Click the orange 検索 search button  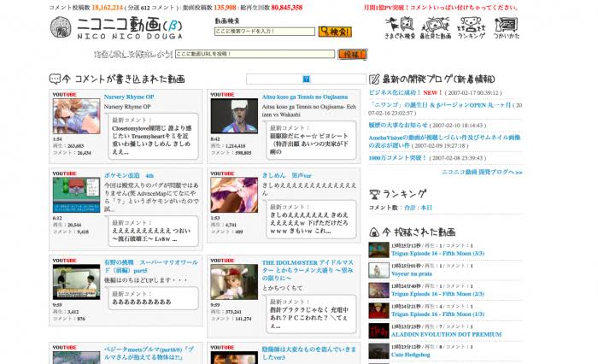pyautogui.click(x=335, y=32)
